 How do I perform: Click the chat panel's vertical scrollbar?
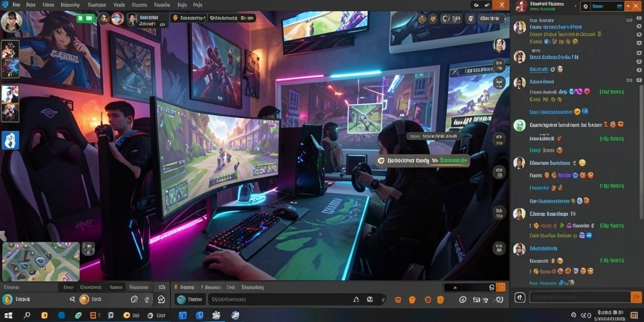point(642,152)
